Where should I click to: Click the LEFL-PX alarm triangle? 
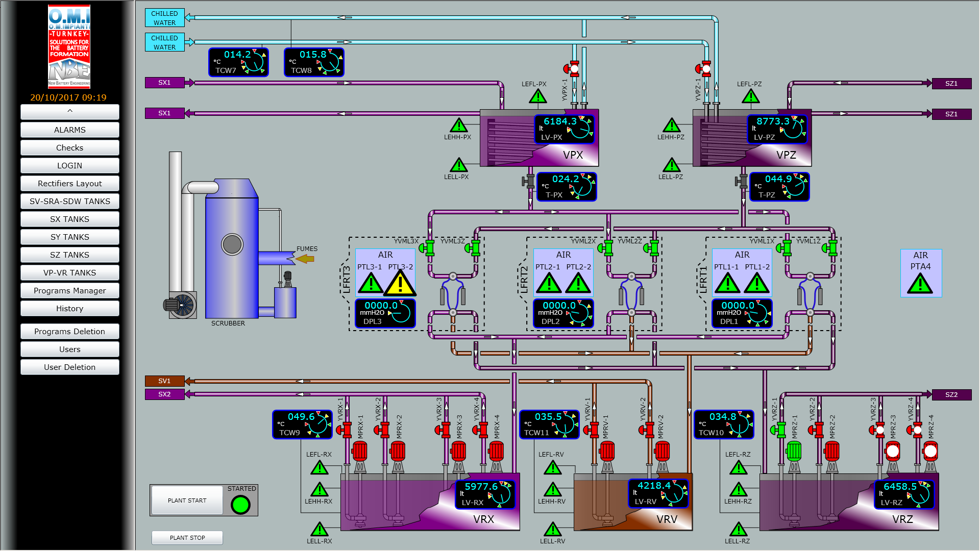point(537,96)
